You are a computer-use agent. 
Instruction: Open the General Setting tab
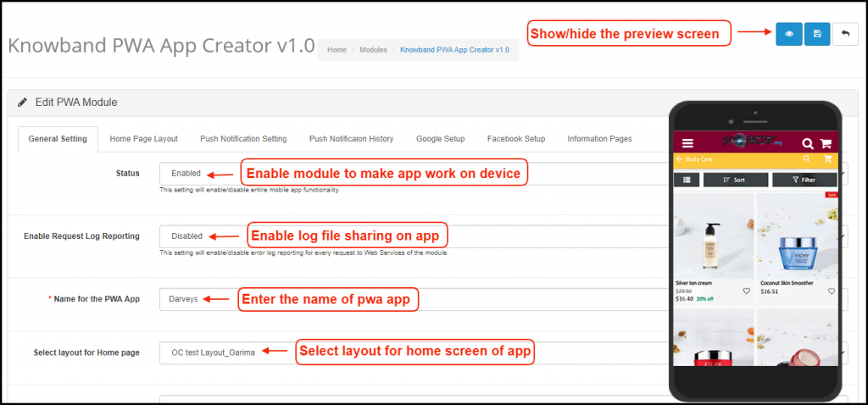(x=58, y=139)
